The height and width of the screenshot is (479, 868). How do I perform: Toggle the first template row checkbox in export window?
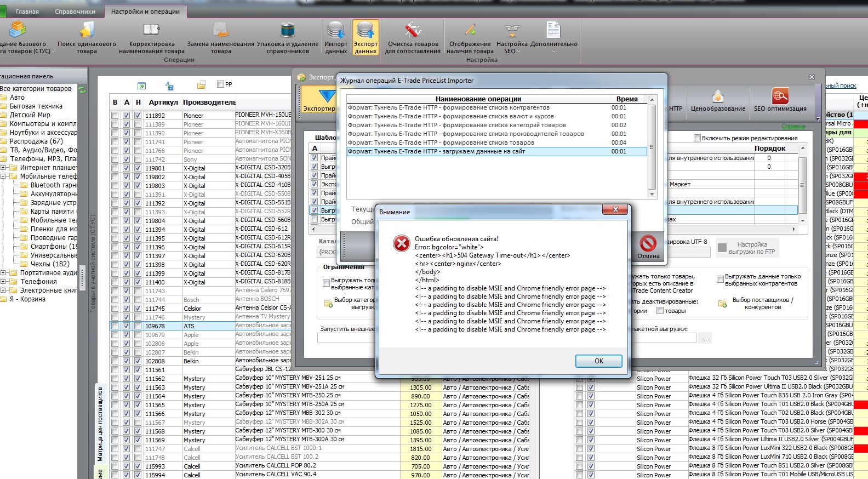click(315, 158)
